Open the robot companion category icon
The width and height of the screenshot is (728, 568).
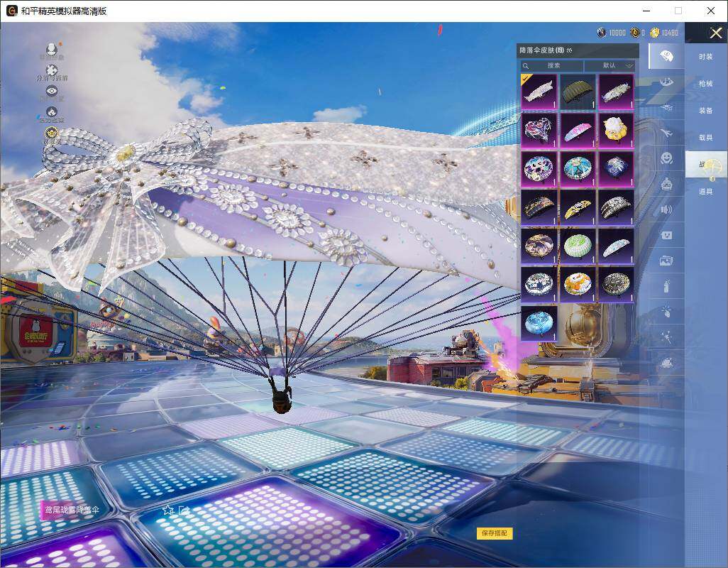[666, 184]
